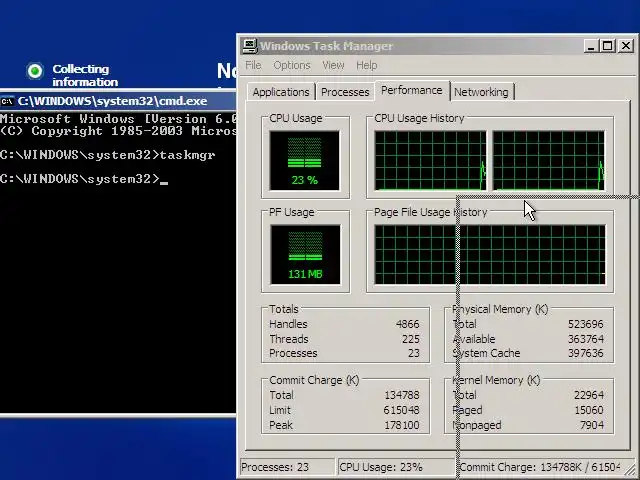Click the first CPU Usage History graph

pyautogui.click(x=430, y=160)
